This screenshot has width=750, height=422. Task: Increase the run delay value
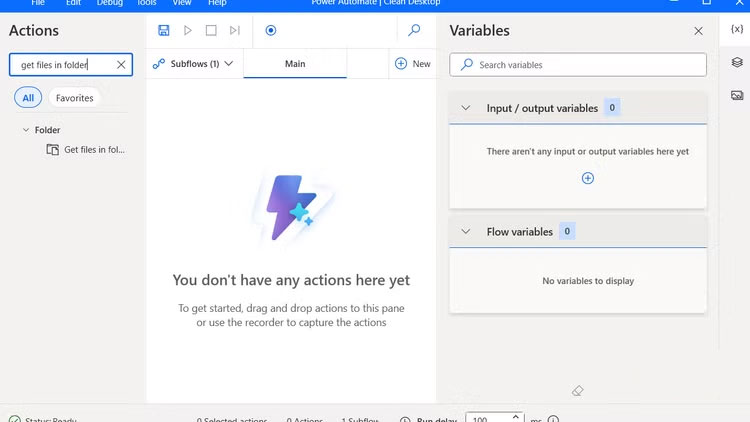515,416
